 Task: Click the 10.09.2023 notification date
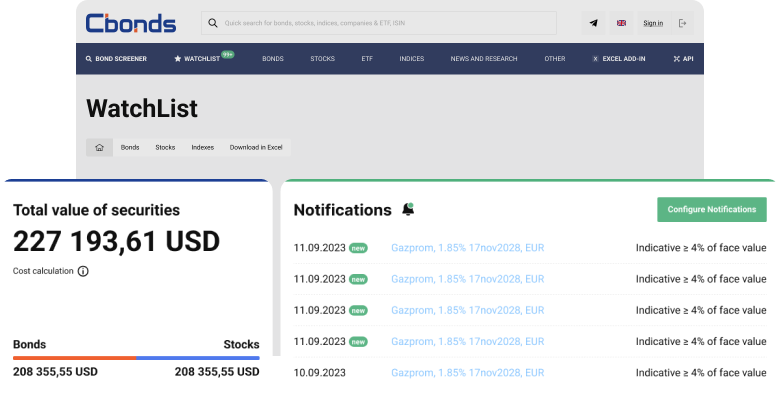click(319, 373)
